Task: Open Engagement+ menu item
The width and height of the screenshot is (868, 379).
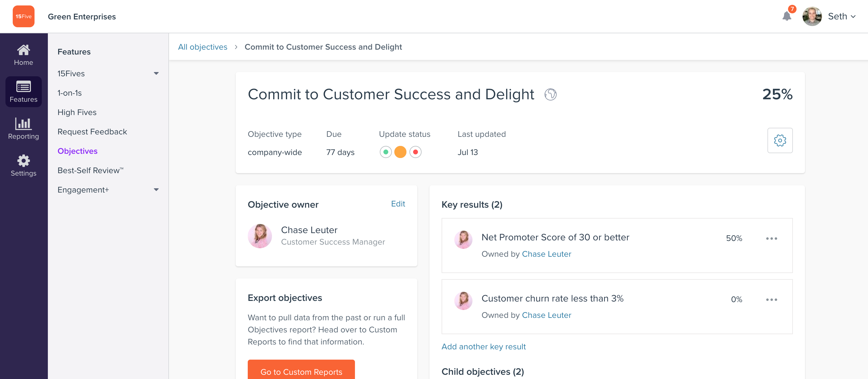Action: pyautogui.click(x=83, y=190)
